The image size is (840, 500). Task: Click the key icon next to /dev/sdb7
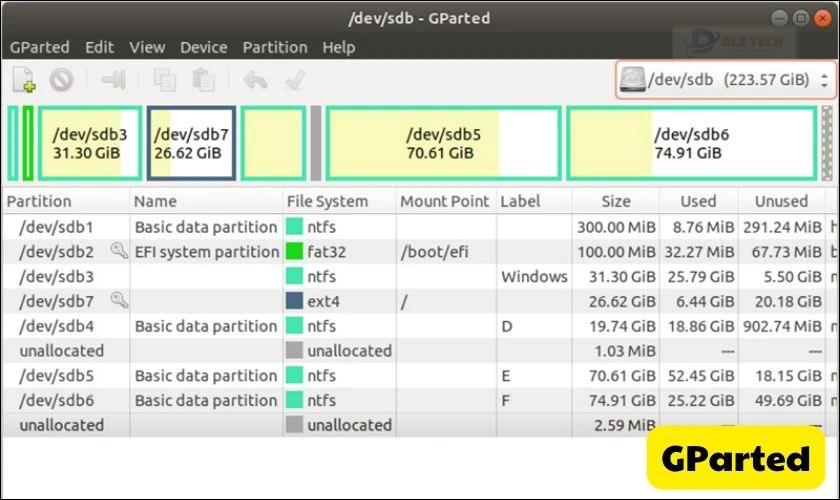[x=119, y=300]
